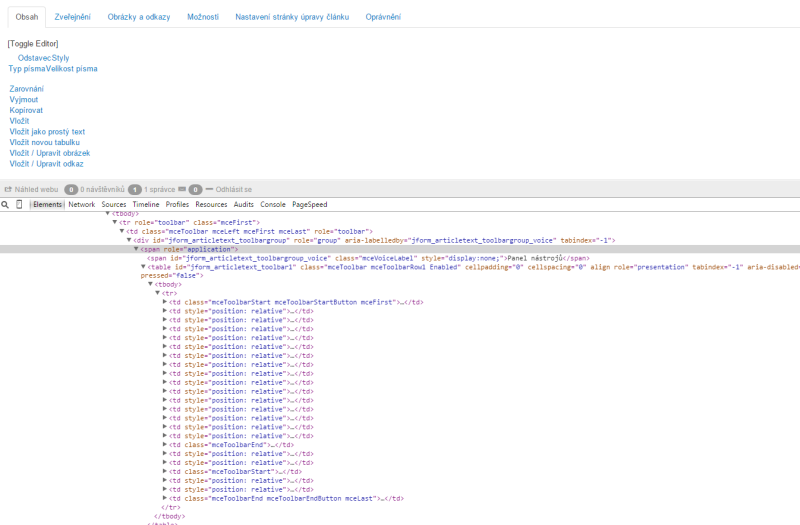Select the highlighted span role="application" row
The image size is (800, 525).
coord(400,249)
